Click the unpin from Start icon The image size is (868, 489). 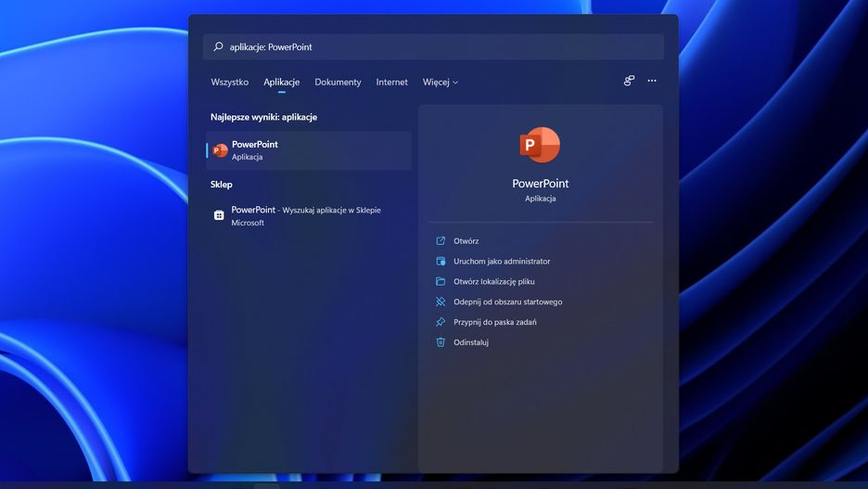tap(440, 302)
